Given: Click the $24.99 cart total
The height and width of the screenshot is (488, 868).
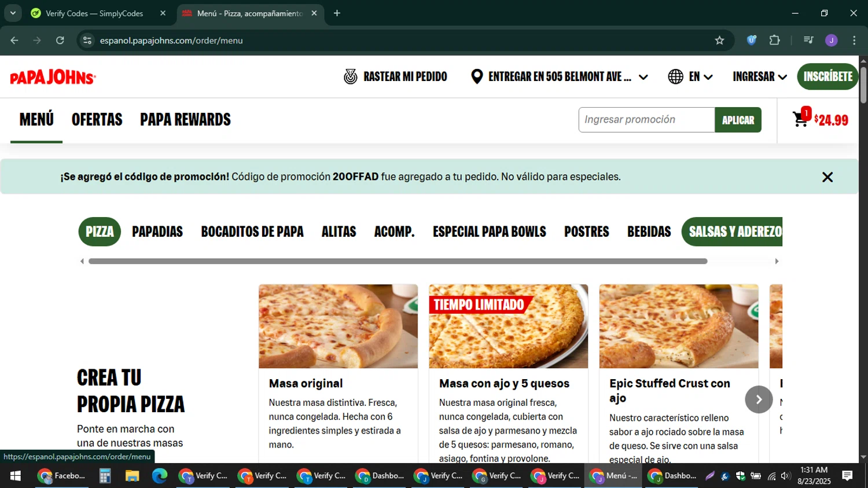Looking at the screenshot, I should tap(832, 120).
